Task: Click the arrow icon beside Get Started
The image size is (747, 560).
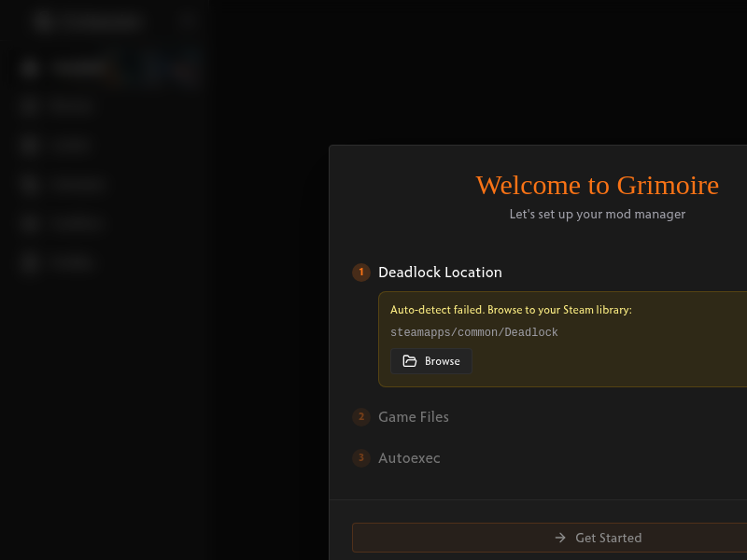Action: point(560,538)
